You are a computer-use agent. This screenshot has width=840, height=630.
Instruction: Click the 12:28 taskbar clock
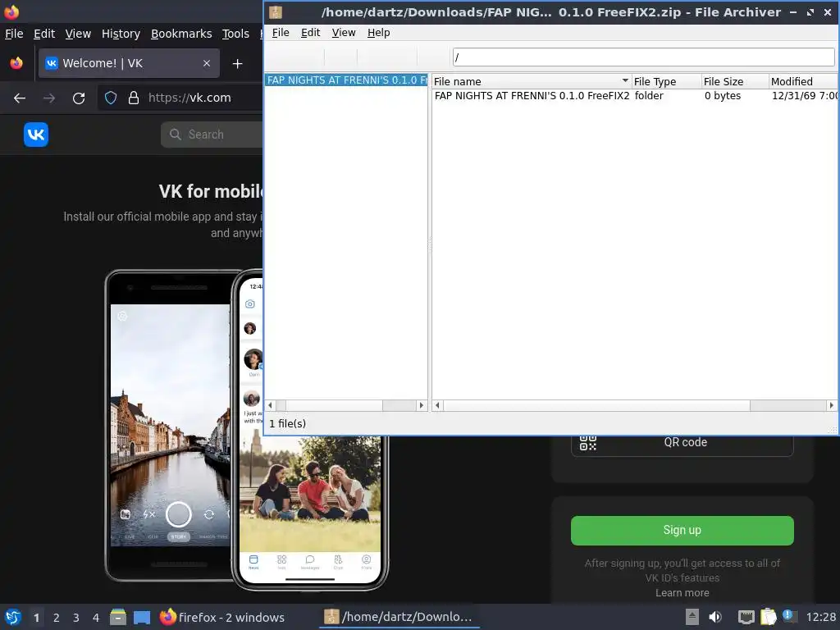[820, 617]
